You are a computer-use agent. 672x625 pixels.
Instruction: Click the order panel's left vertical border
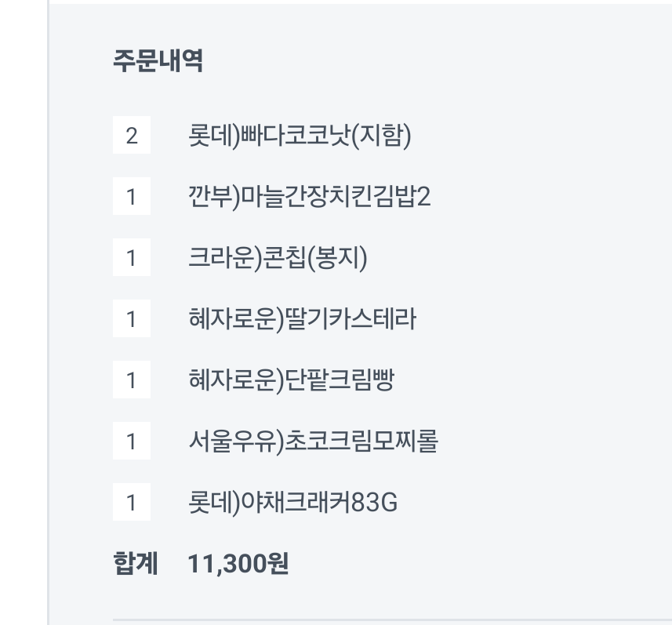[48, 314]
